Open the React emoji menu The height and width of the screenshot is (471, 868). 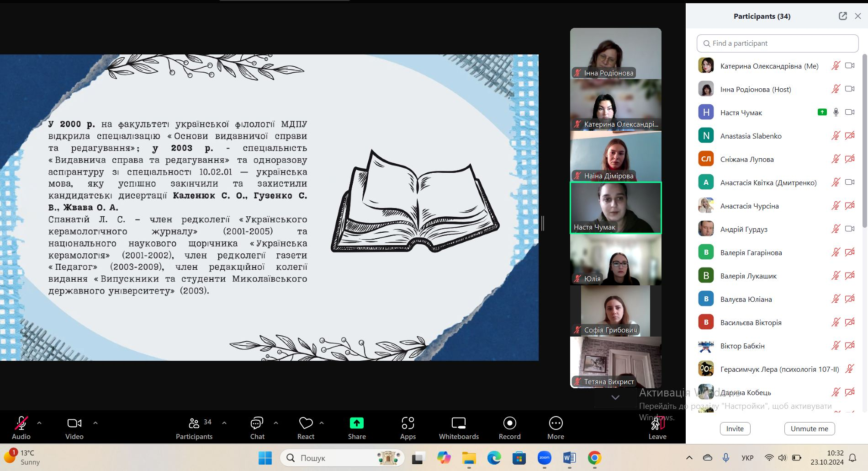tap(306, 428)
